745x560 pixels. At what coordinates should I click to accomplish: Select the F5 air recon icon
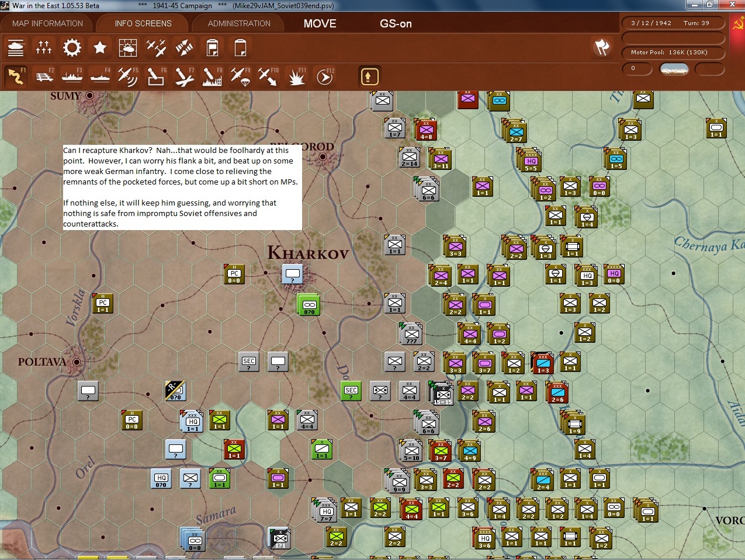click(x=128, y=76)
